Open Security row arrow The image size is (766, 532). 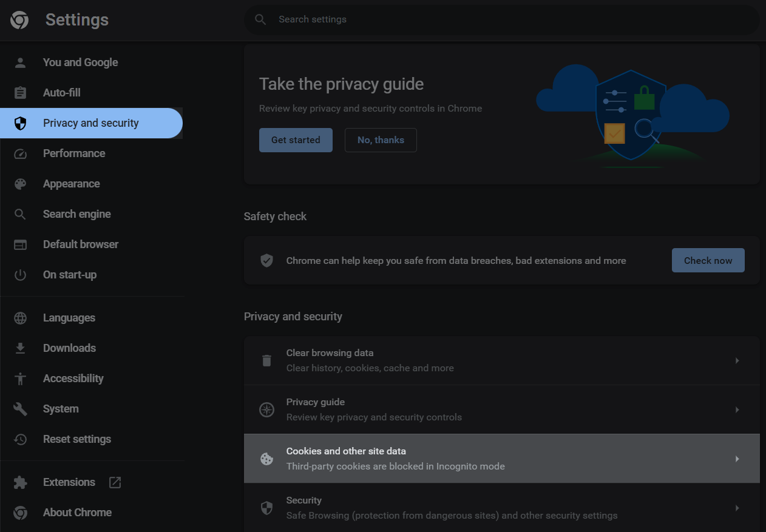point(737,508)
